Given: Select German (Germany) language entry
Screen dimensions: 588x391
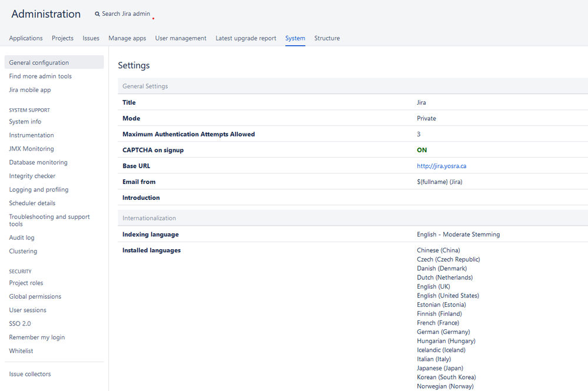Looking at the screenshot, I should (x=443, y=332).
